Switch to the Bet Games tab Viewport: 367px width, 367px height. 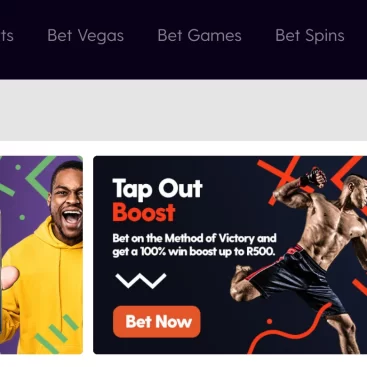199,36
